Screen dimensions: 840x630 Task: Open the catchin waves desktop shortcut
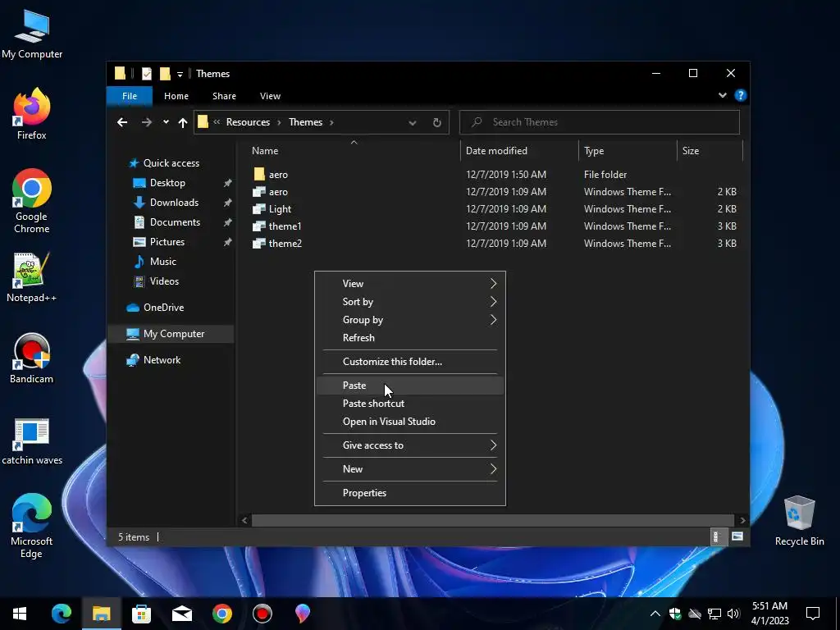[32, 441]
